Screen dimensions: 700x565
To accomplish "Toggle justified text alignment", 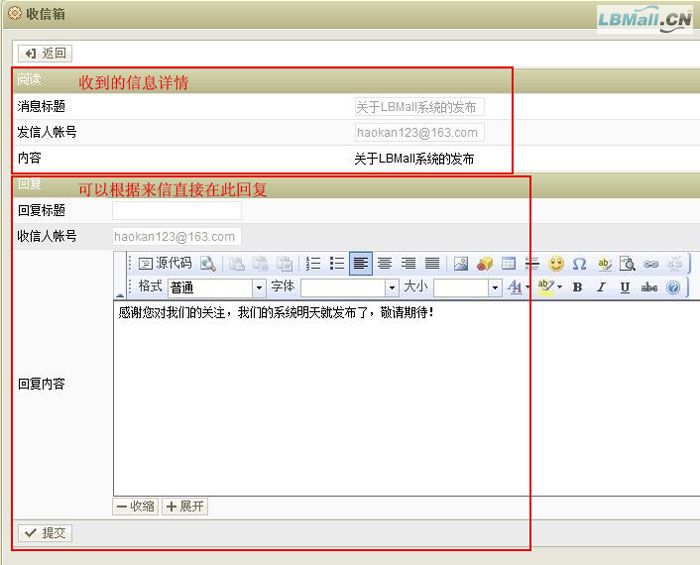I will click(x=432, y=264).
